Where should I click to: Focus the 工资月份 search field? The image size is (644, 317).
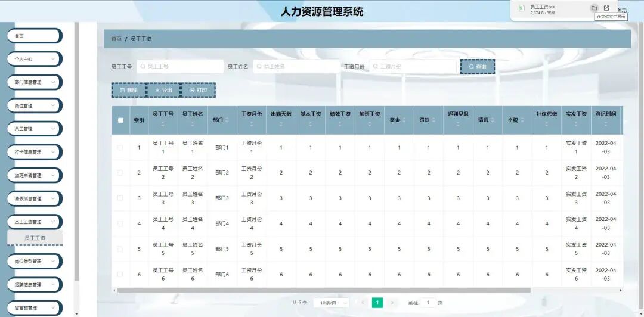pyautogui.click(x=413, y=66)
